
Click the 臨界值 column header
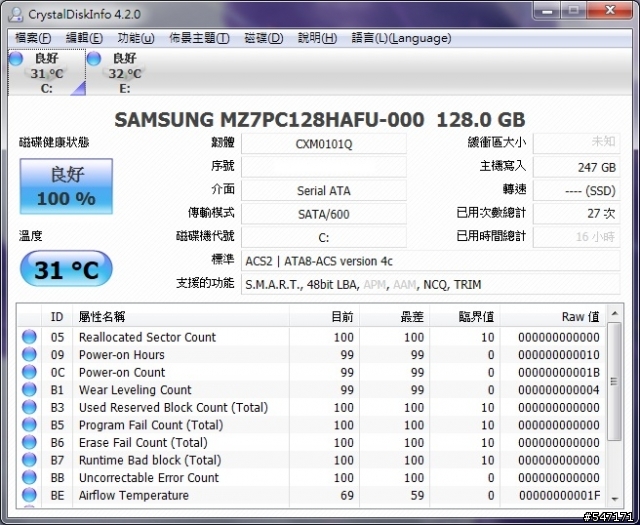coord(465,316)
